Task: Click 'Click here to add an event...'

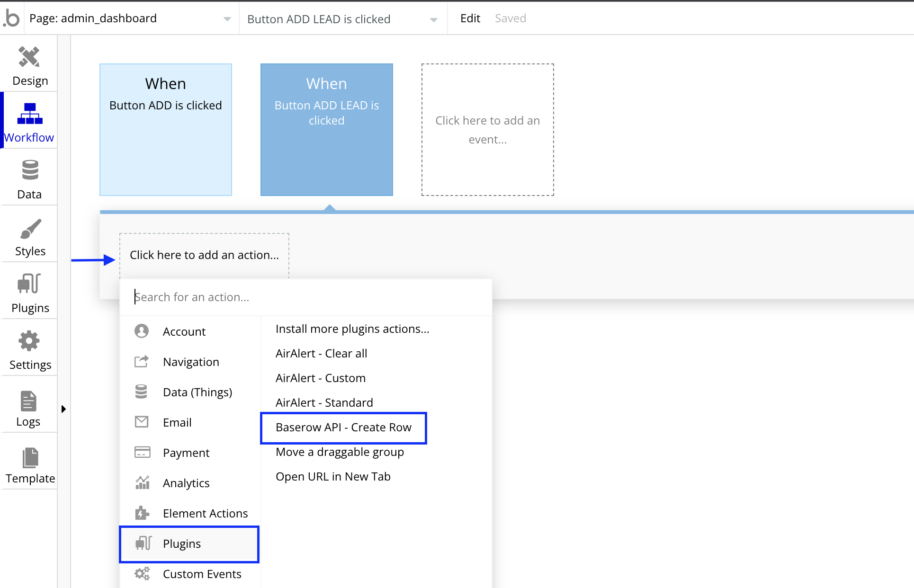Action: (x=487, y=130)
